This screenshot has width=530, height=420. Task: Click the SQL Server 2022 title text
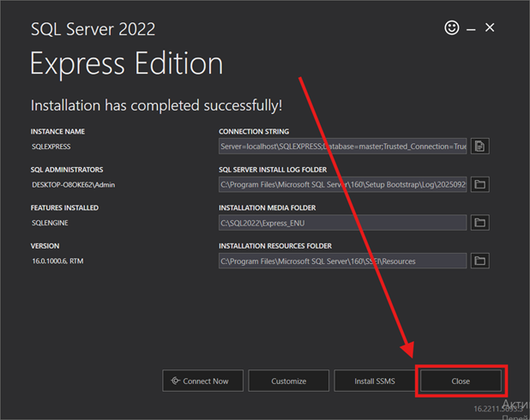(93, 29)
